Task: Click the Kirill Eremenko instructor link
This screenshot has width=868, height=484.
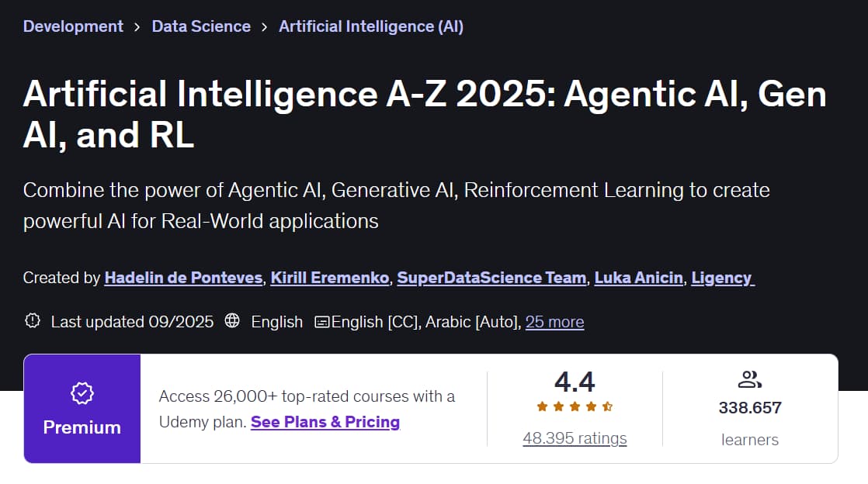Action: point(331,277)
